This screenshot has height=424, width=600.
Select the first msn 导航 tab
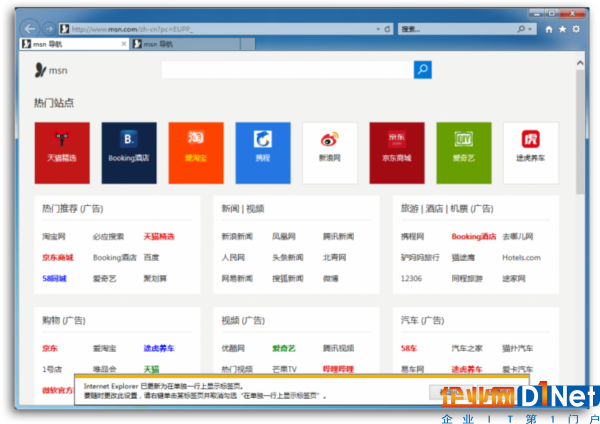click(71, 44)
